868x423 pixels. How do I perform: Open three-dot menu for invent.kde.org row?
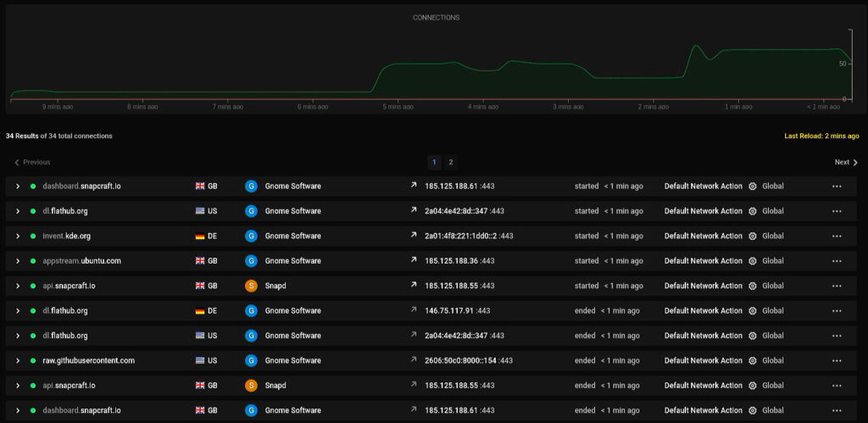coord(836,237)
